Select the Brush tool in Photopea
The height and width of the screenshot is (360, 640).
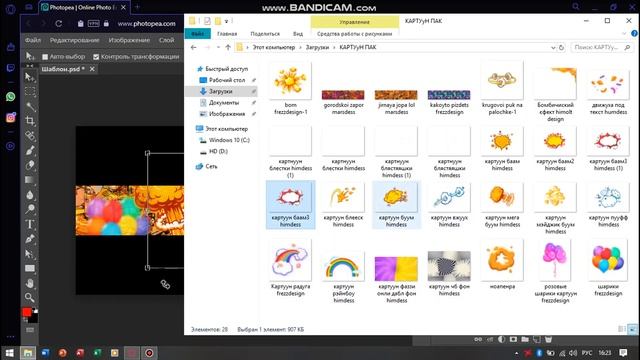(x=30, y=151)
